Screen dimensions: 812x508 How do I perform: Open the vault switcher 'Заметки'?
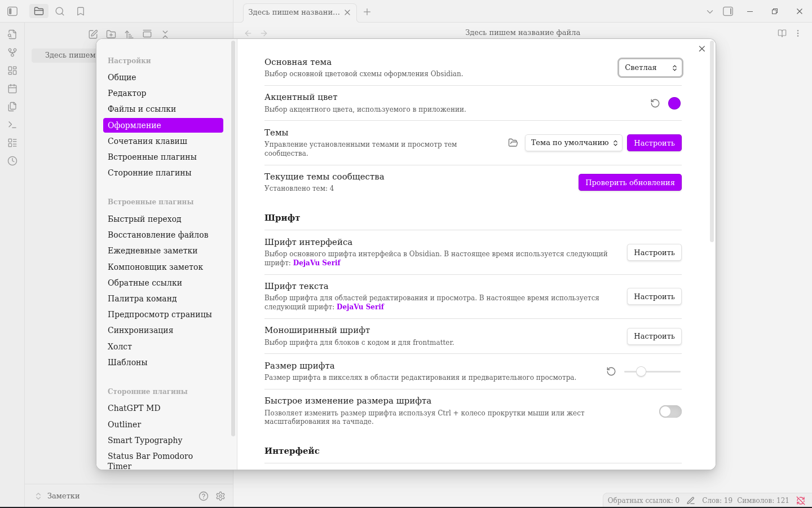pyautogui.click(x=63, y=496)
